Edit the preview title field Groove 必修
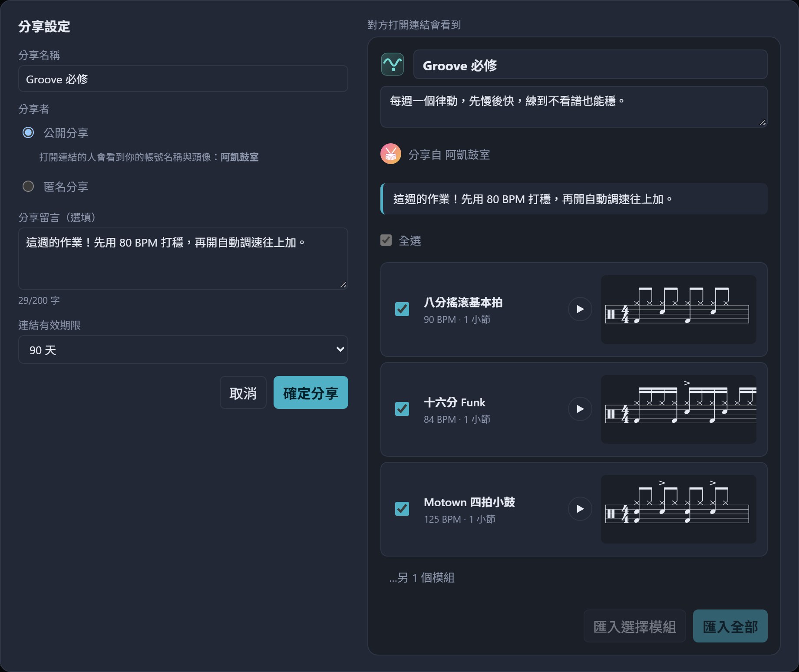This screenshot has height=672, width=799. click(591, 64)
